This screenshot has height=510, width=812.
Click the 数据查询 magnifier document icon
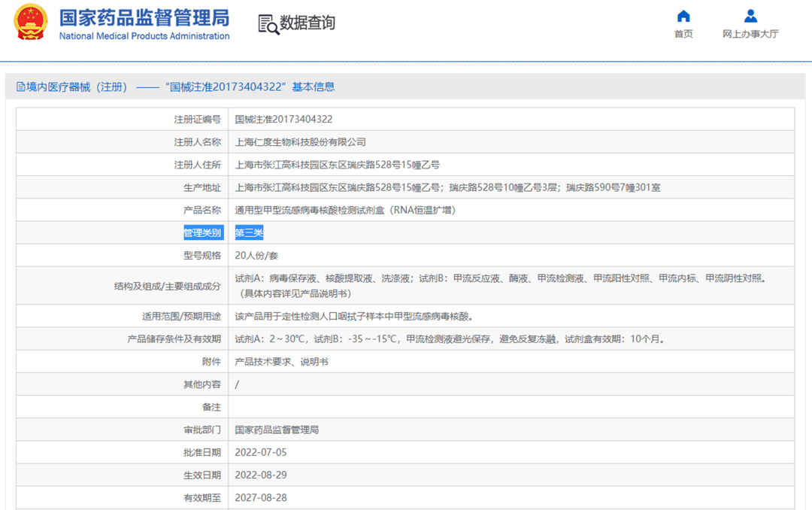pyautogui.click(x=268, y=24)
